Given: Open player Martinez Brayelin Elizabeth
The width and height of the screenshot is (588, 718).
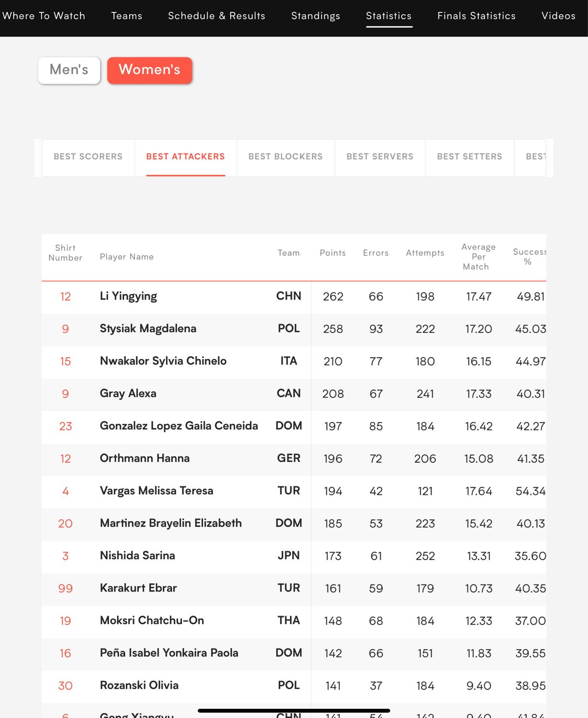Looking at the screenshot, I should click(171, 523).
